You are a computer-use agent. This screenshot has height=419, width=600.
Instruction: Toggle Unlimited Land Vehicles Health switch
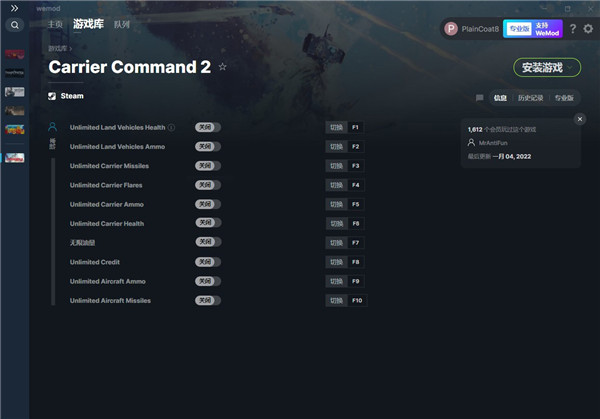pos(208,127)
